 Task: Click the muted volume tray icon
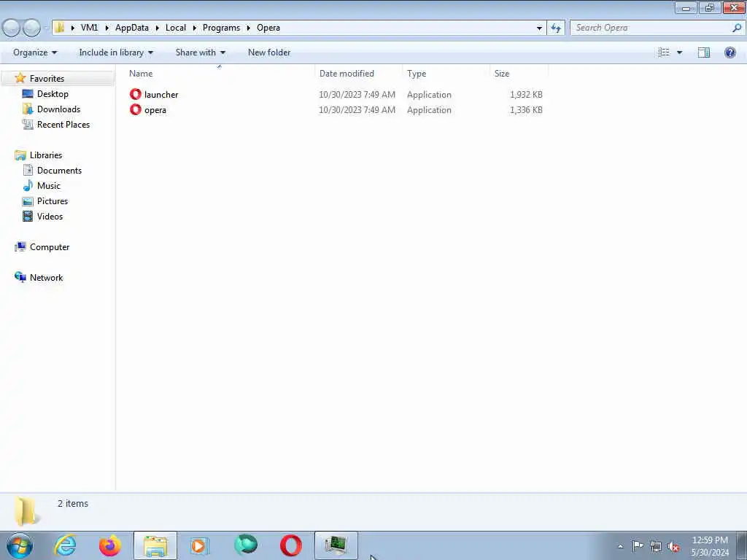673,547
